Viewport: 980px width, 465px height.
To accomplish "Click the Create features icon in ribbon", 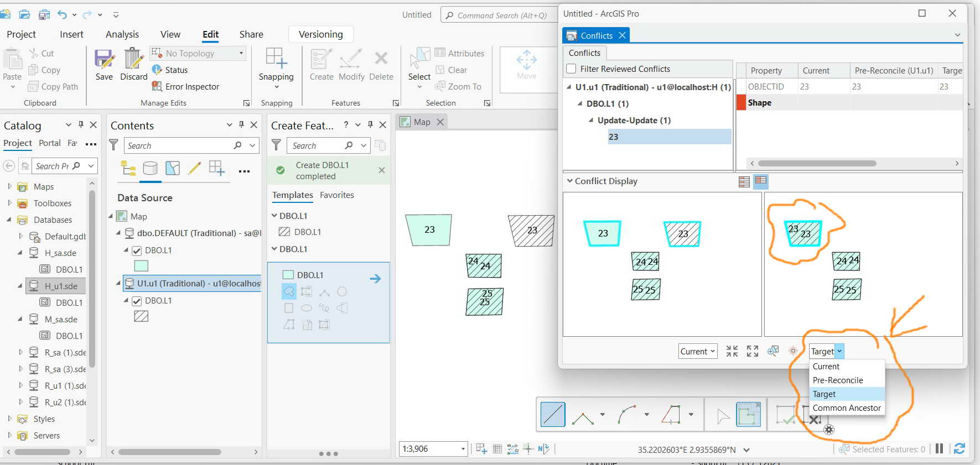I will click(x=321, y=58).
